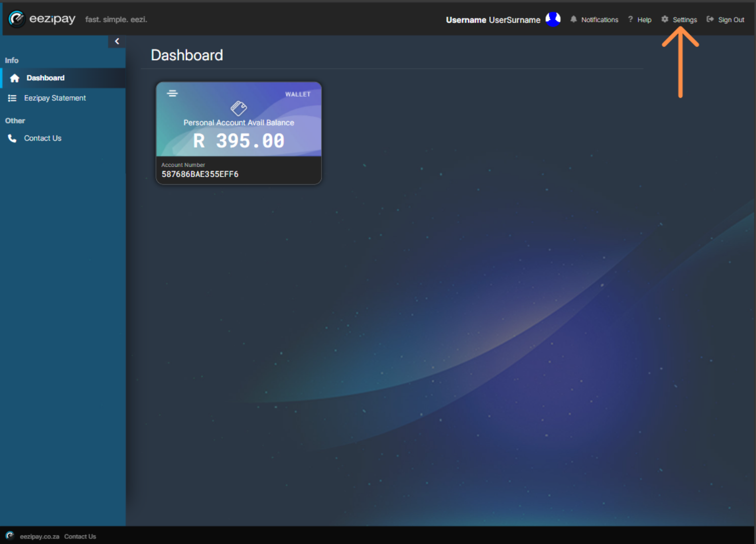
Task: Open eezipay.co.za link in the footer
Action: tap(40, 536)
